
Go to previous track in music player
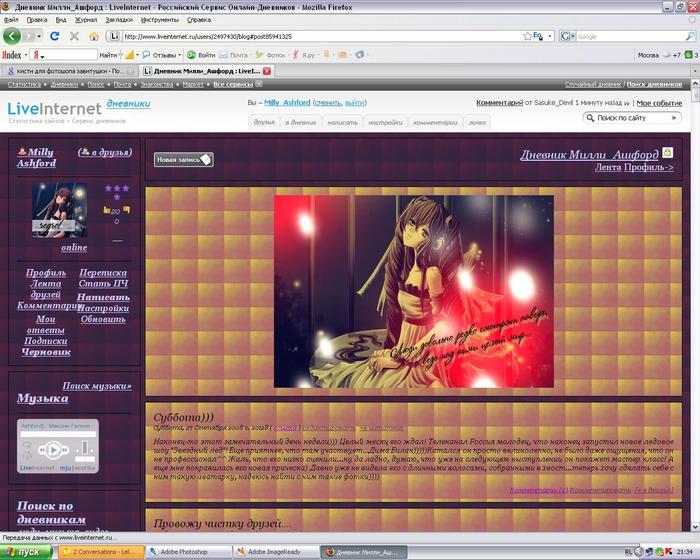click(x=42, y=450)
